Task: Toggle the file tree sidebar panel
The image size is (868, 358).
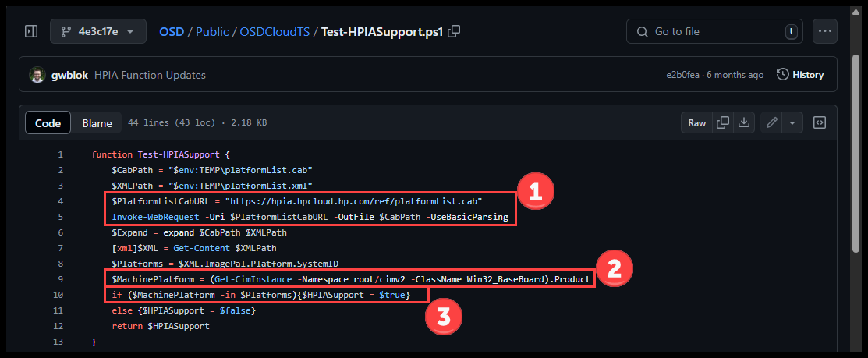Action: click(31, 31)
